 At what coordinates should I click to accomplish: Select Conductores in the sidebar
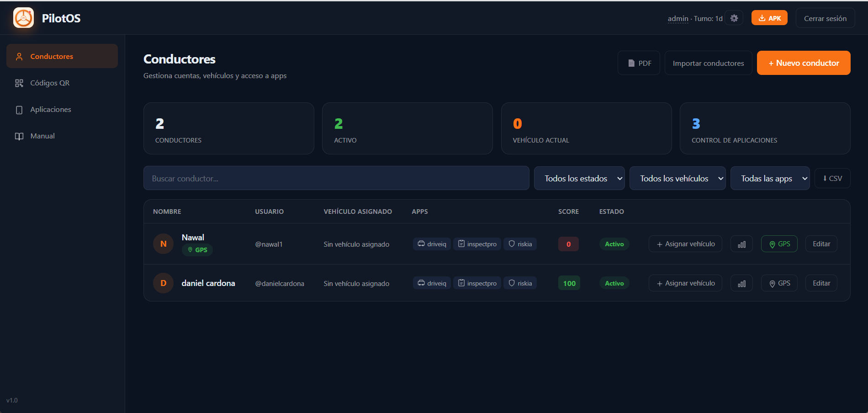click(62, 56)
